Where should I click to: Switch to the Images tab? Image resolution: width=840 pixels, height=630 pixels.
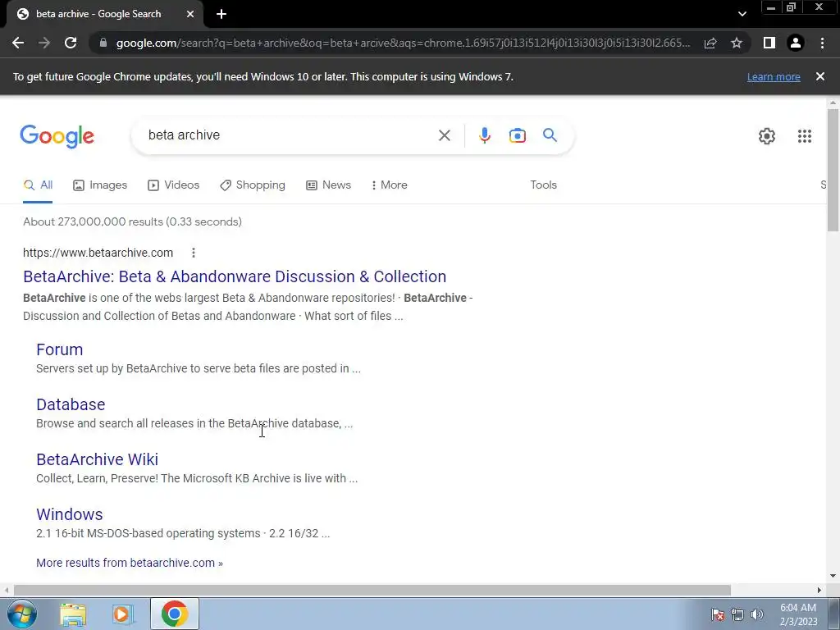click(100, 185)
